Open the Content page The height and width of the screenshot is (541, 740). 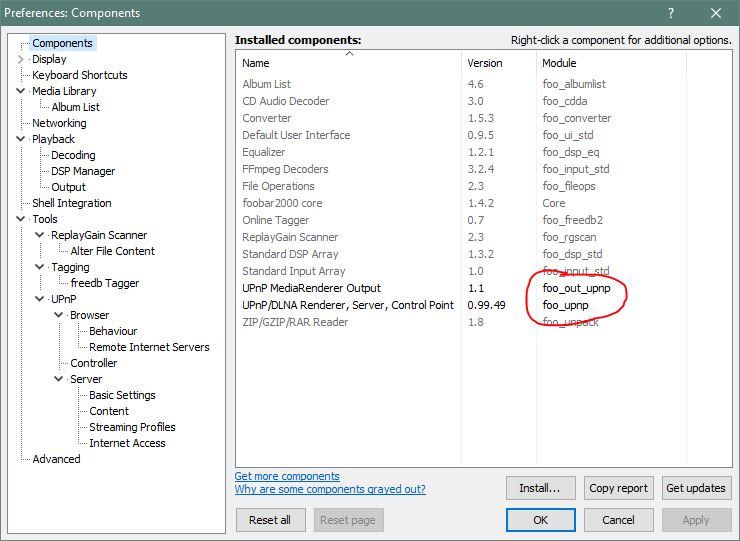109,411
